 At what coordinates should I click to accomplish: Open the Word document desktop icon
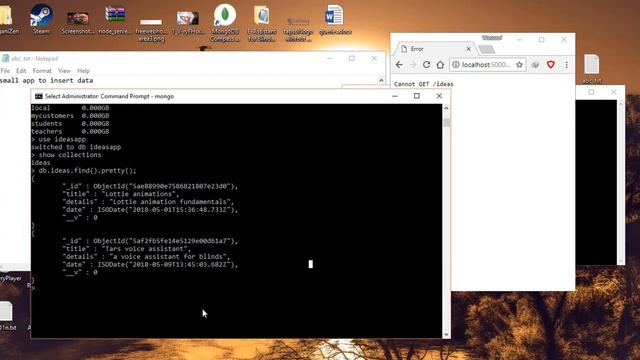(335, 19)
